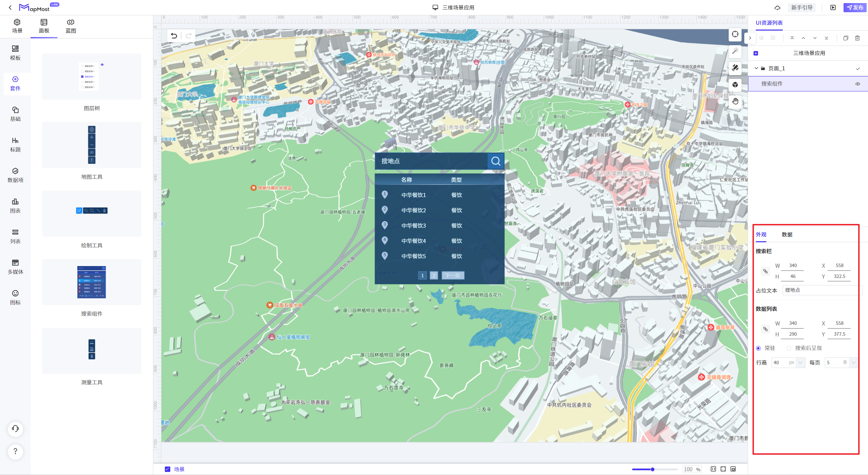This screenshot has height=475, width=868.
Task: Open the 多媒体 multimedia category
Action: (x=15, y=267)
